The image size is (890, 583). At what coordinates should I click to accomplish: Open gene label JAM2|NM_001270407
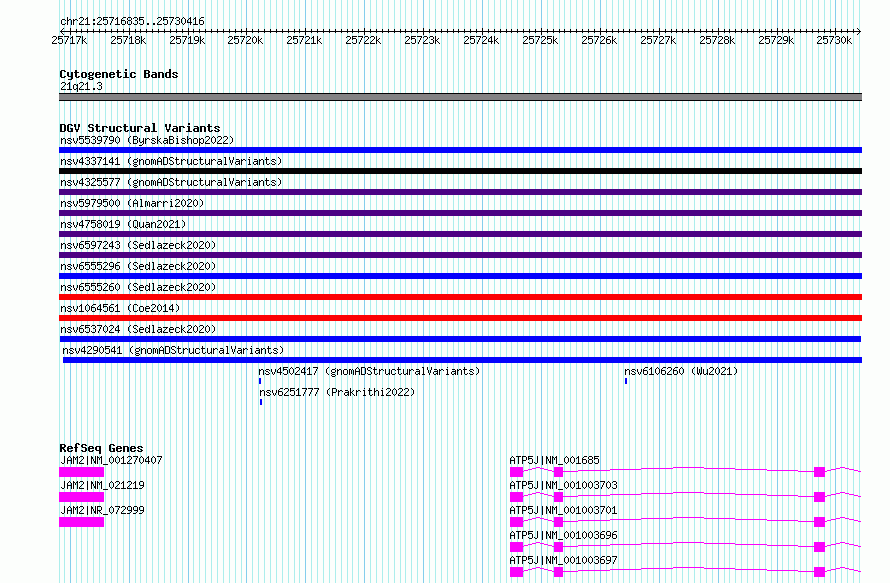(111, 460)
